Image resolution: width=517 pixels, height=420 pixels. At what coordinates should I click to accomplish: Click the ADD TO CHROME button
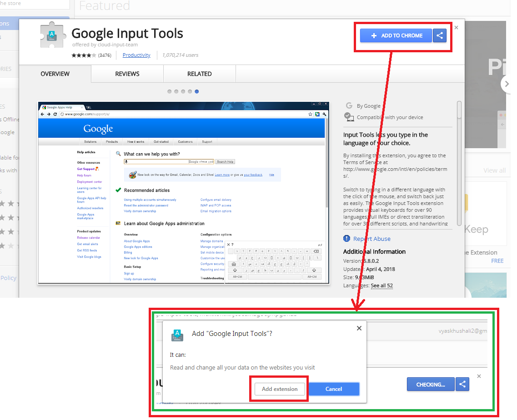pos(396,35)
